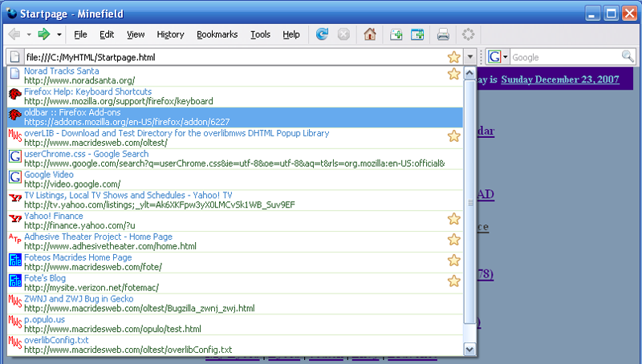Screen dimensions: 642x364
Task: Select the Yahoo! Finance entry
Action: [x=235, y=220]
